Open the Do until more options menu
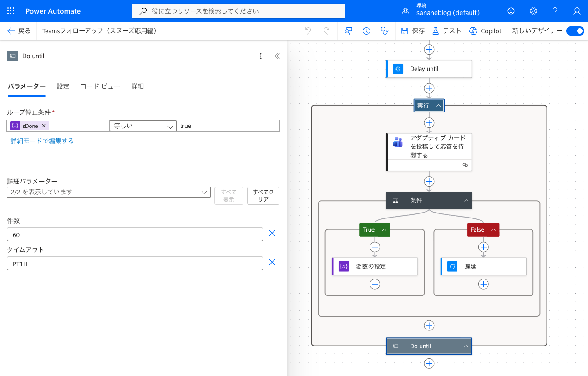Screen dimensions: 588x376 [x=261, y=56]
